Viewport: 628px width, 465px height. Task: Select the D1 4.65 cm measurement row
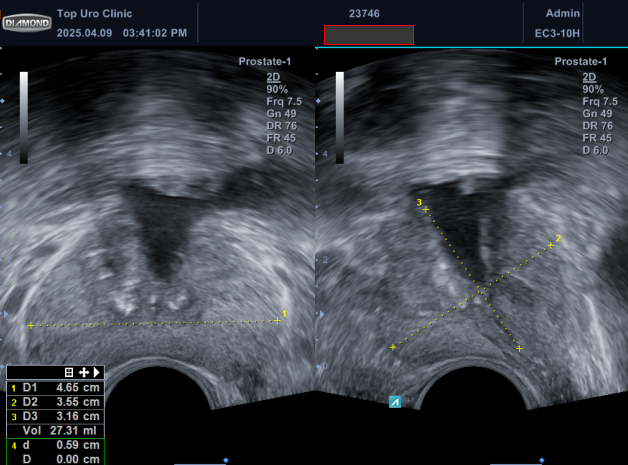coord(55,388)
